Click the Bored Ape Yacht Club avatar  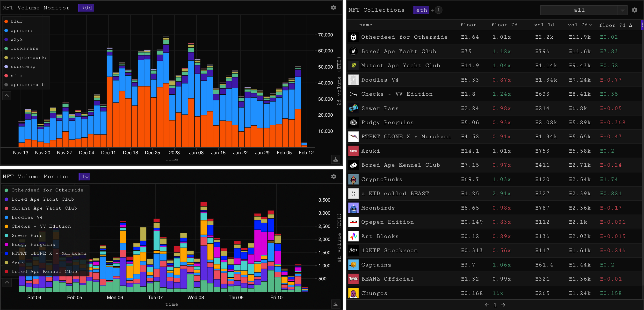[x=353, y=51]
